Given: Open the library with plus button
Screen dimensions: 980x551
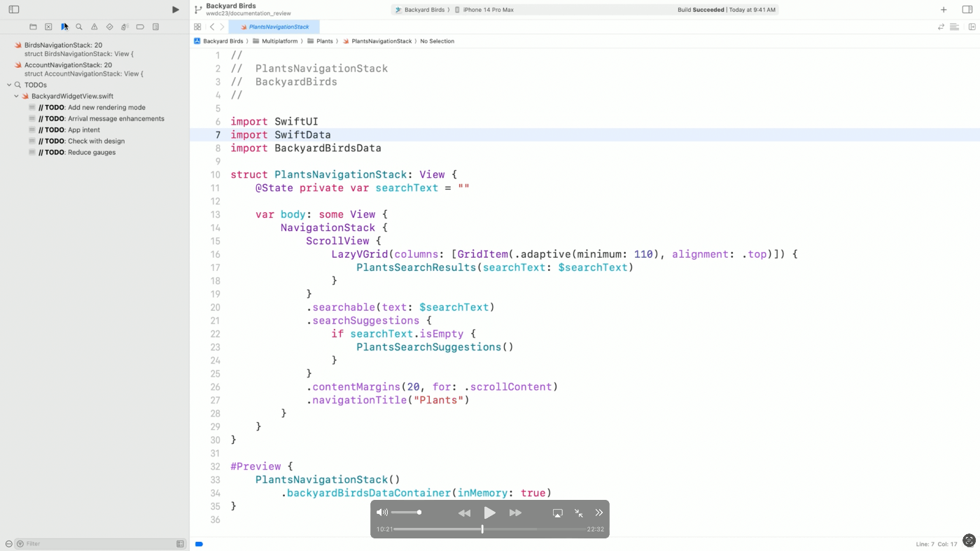Looking at the screenshot, I should 944,10.
